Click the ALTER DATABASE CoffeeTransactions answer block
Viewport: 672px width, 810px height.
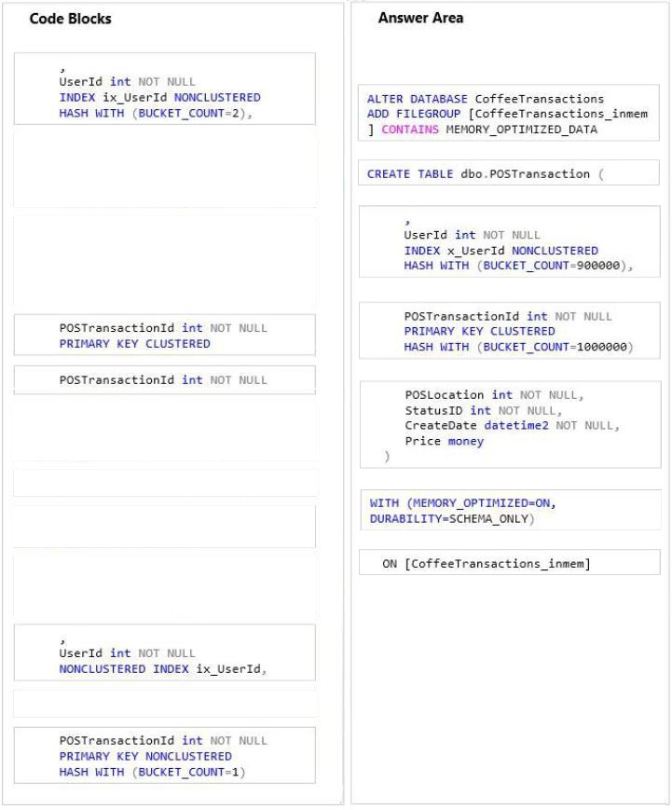tap(509, 113)
